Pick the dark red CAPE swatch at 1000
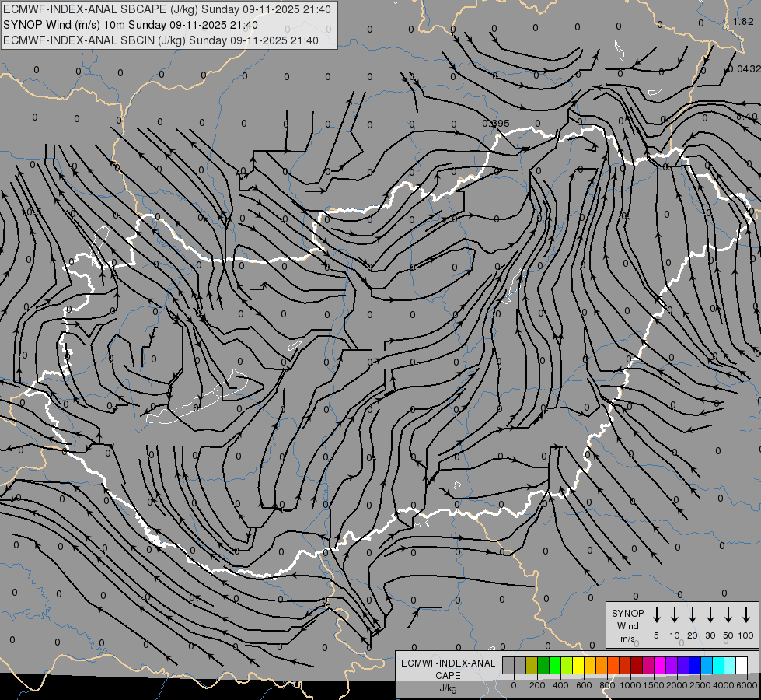Viewport: 761px width, 700px height. [637, 665]
